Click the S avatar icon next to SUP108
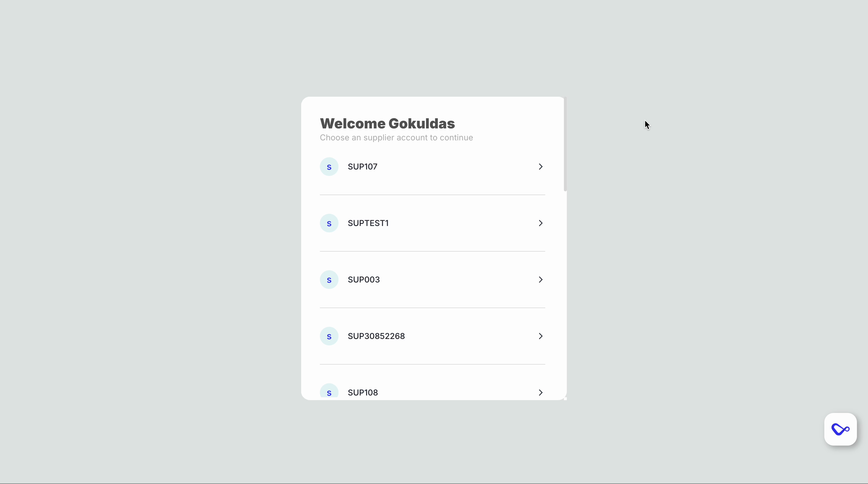This screenshot has height=484, width=868. (329, 392)
